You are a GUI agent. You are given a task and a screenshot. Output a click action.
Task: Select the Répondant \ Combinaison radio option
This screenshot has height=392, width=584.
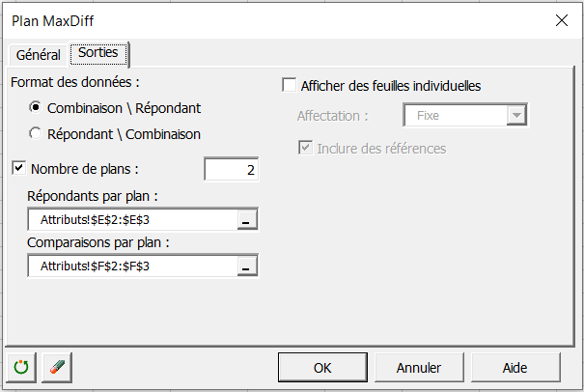[x=36, y=134]
